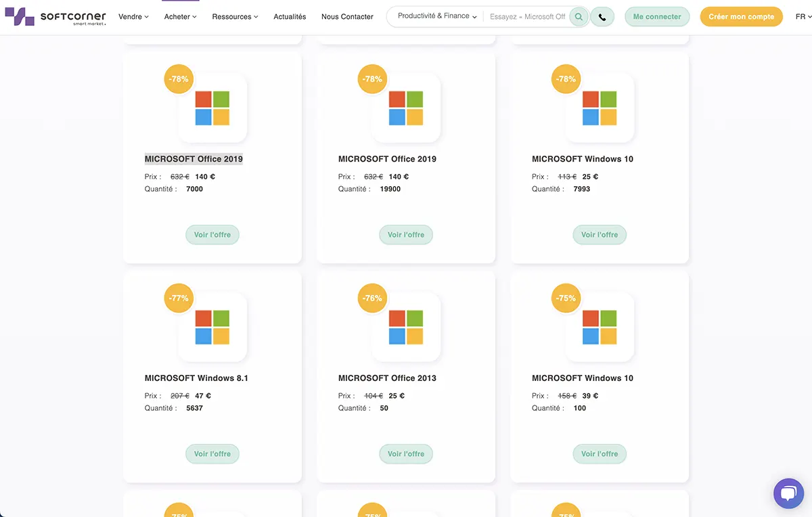
Task: Click MICROSOFT Windows 10 title above 25 € price
Action: click(583, 159)
